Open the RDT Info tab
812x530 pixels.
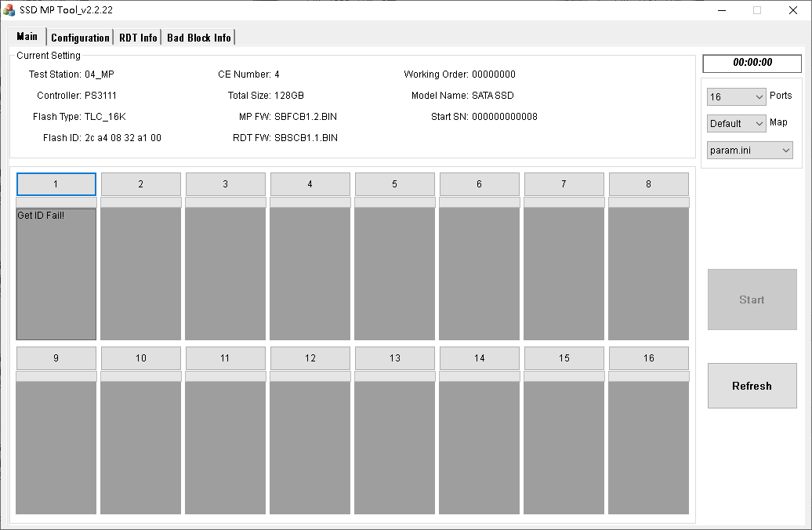pyautogui.click(x=138, y=38)
